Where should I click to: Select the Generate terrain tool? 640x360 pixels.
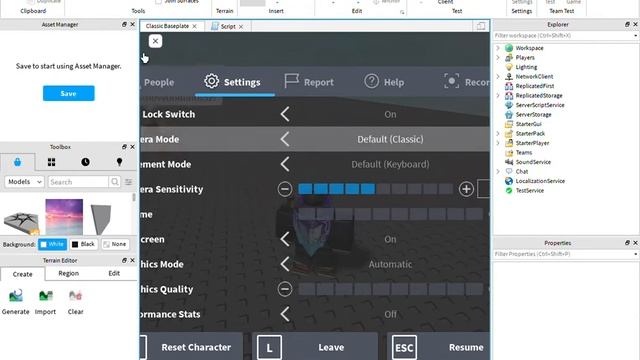tap(16, 302)
